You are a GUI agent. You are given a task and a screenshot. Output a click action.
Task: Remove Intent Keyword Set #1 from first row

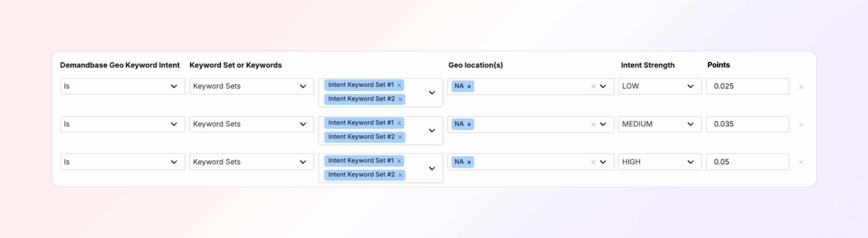[x=399, y=85]
